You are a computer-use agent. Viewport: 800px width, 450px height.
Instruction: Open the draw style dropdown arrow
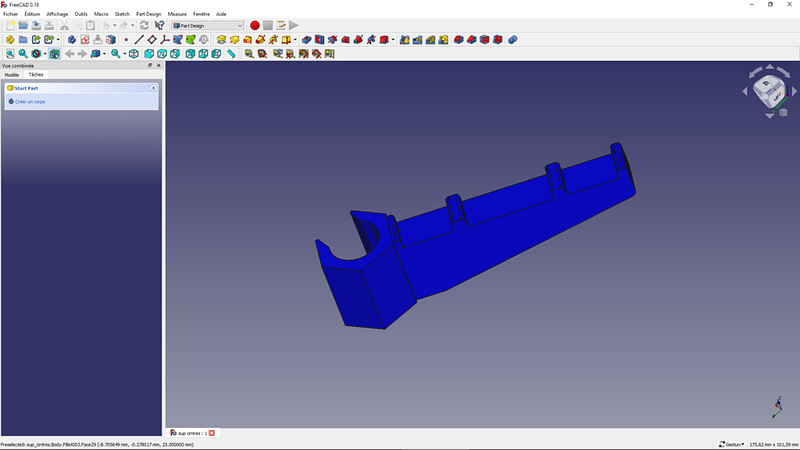pyautogui.click(x=45, y=54)
